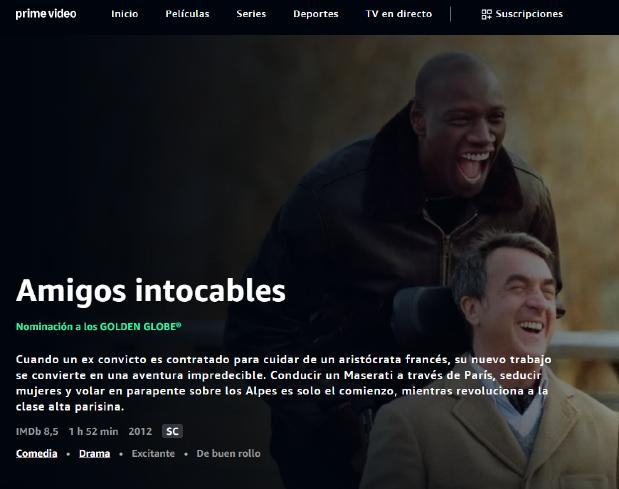Viewport: 619px width, 489px height.
Task: Click the IMDb 8,5 rating
Action: tap(37, 431)
